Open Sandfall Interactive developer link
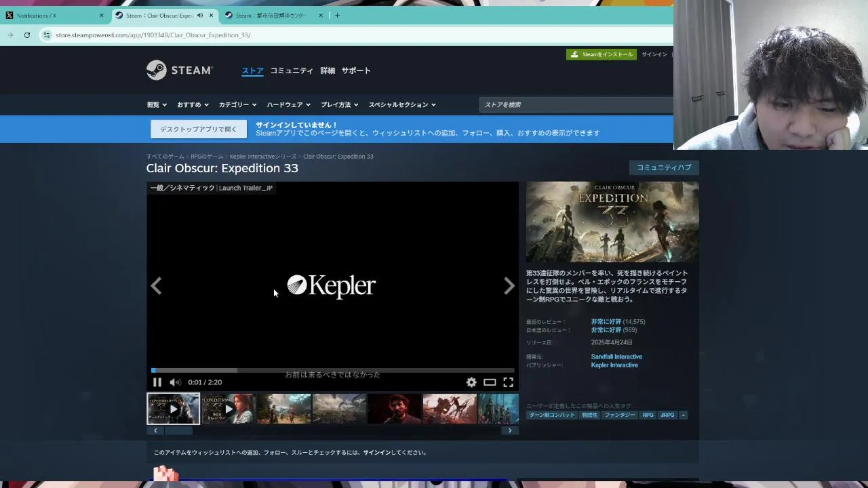The width and height of the screenshot is (868, 488). pyautogui.click(x=616, y=357)
